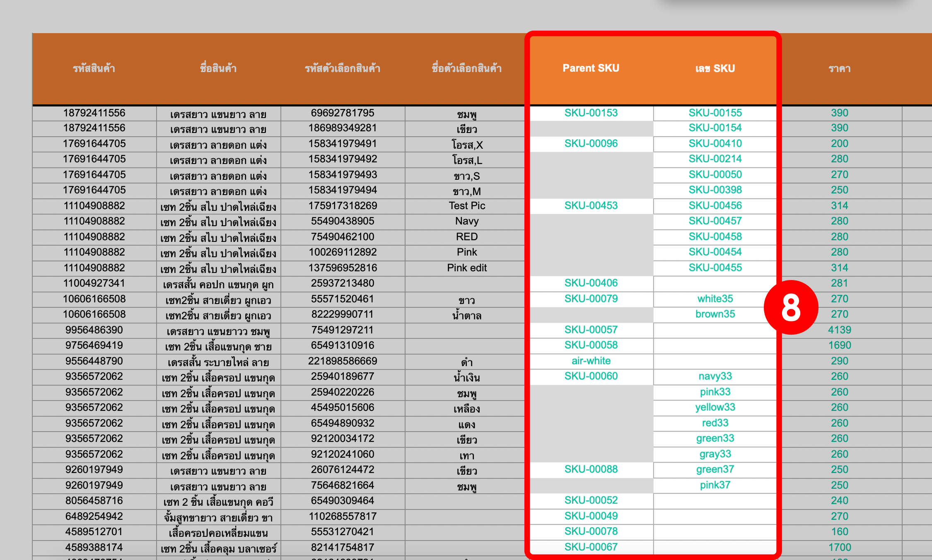Select product code cell 9956486390
The width and height of the screenshot is (932, 560).
94,330
